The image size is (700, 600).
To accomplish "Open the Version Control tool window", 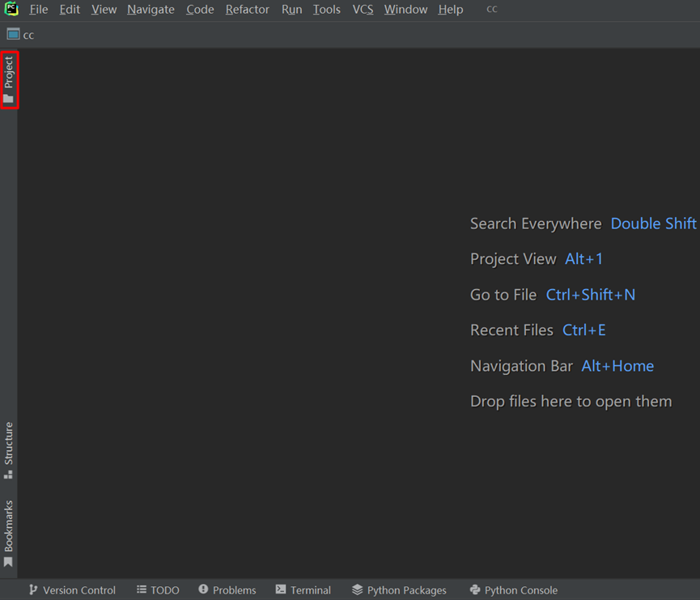I will [x=72, y=590].
